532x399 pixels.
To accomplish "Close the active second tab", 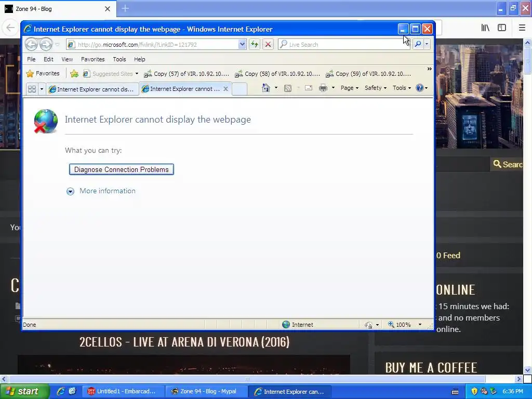I will pyautogui.click(x=225, y=89).
